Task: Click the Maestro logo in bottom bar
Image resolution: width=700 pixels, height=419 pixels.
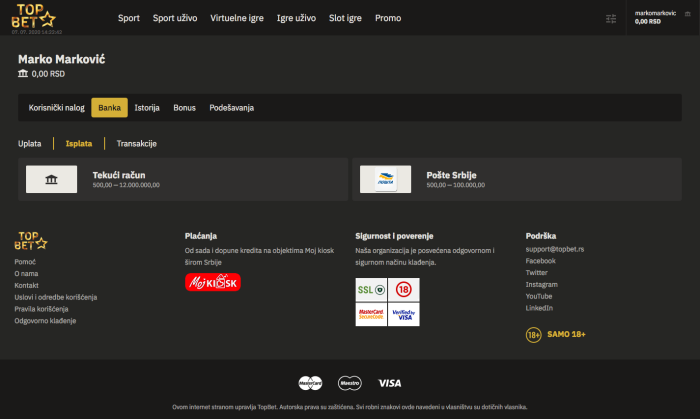Action: [350, 383]
